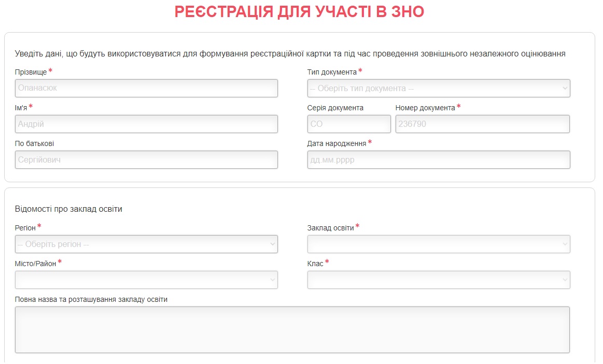Open the Тип документа dropdown
This screenshot has height=364, width=603.
pyautogui.click(x=437, y=88)
